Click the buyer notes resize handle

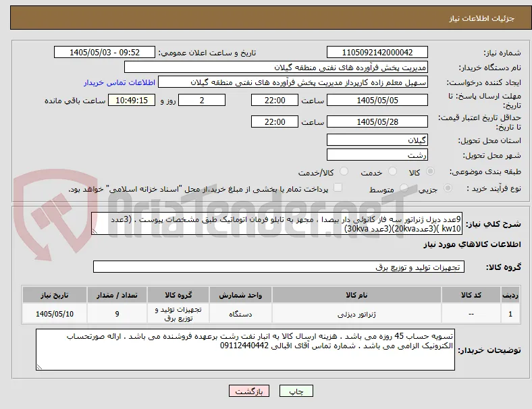pyautogui.click(x=39, y=366)
